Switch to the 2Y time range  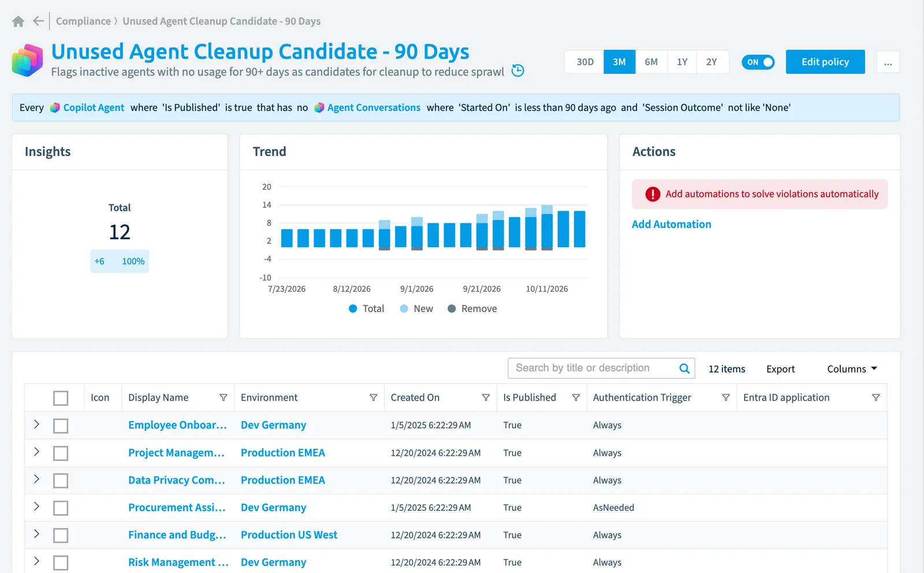pyautogui.click(x=711, y=62)
